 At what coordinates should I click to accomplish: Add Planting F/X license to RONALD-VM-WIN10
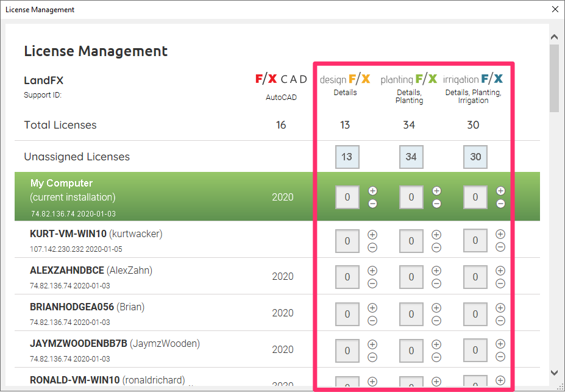[x=436, y=381]
